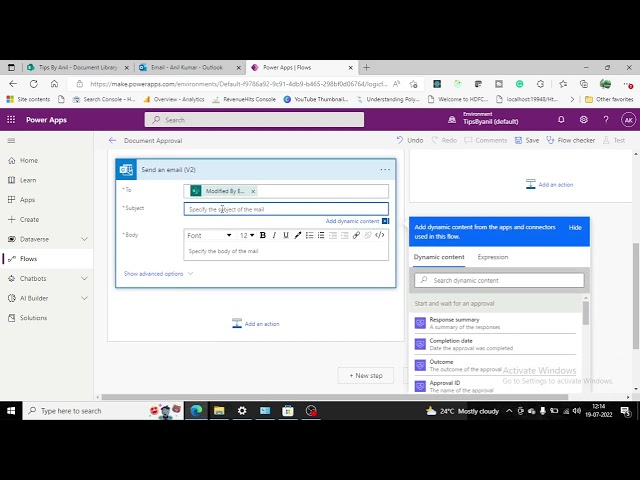Save the flow

click(x=527, y=140)
